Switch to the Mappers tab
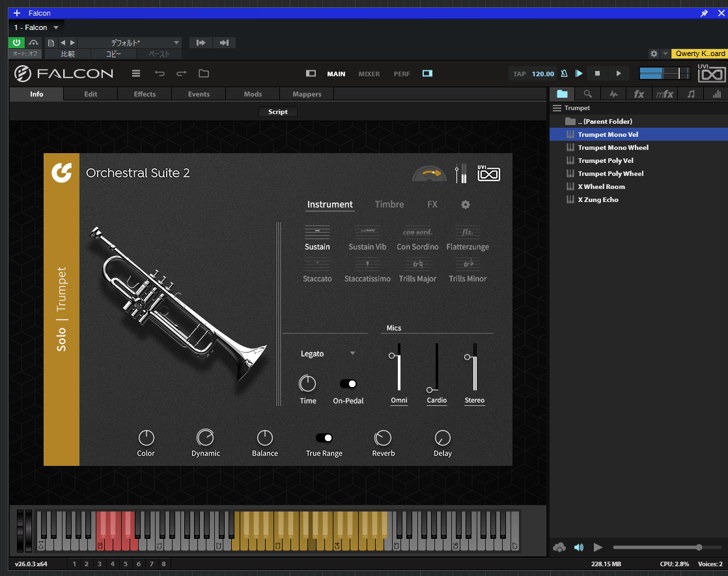The height and width of the screenshot is (576, 728). (x=307, y=94)
